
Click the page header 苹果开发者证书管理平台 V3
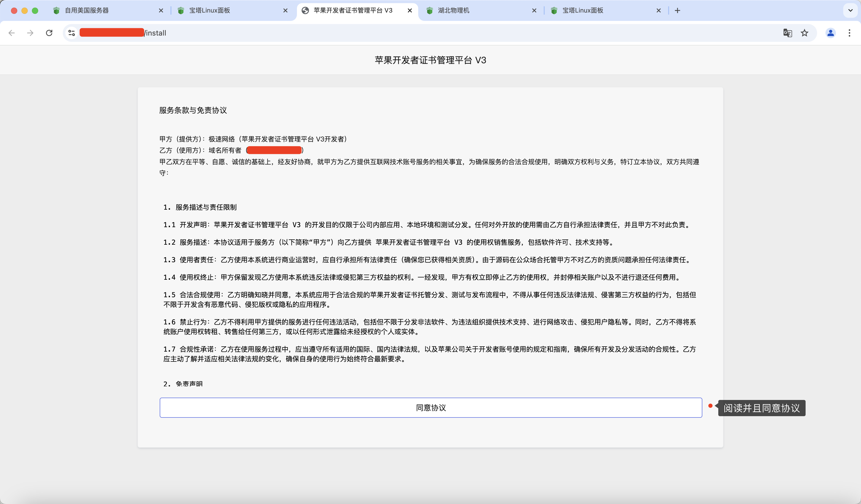(x=430, y=60)
